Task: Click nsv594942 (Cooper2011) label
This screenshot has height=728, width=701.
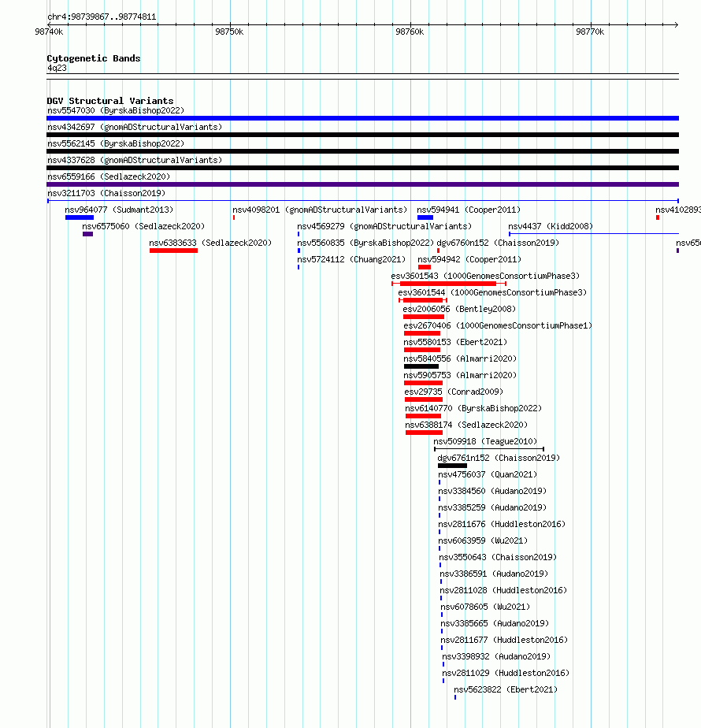Action: click(x=469, y=259)
